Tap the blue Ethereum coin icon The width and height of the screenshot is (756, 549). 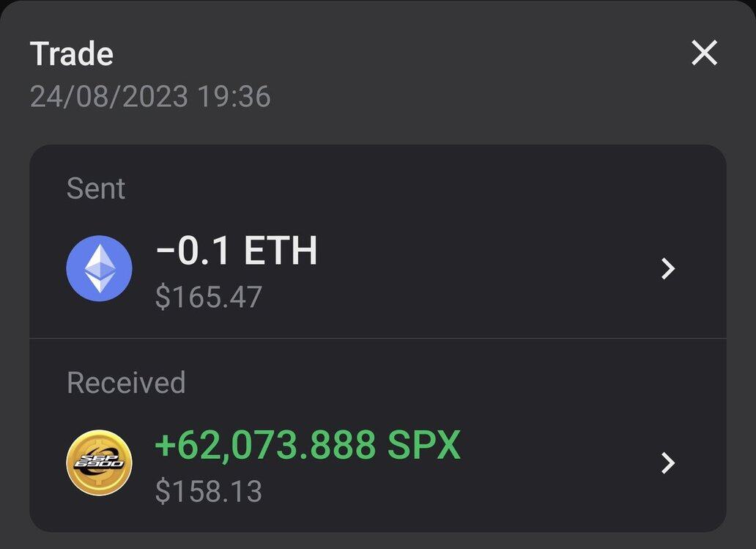pos(100,268)
